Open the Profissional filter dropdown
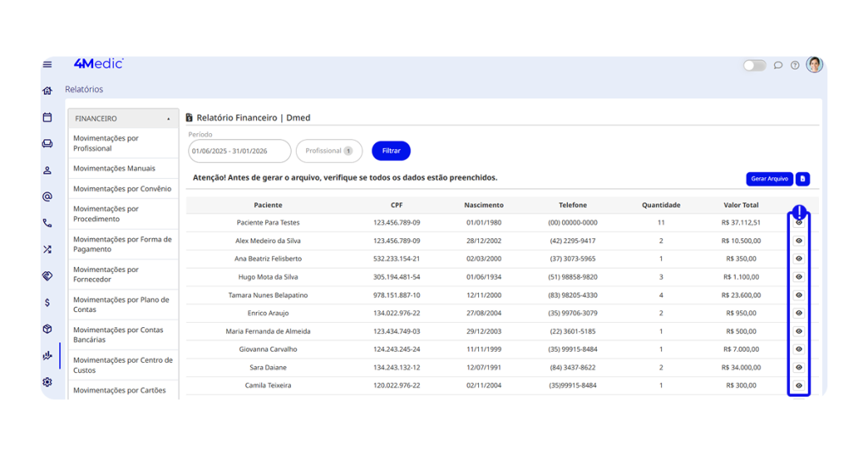 (329, 151)
